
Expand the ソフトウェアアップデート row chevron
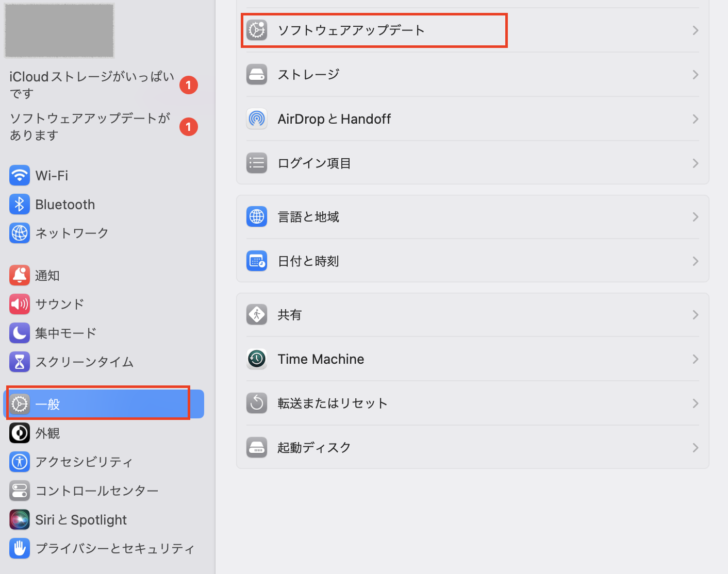(696, 30)
